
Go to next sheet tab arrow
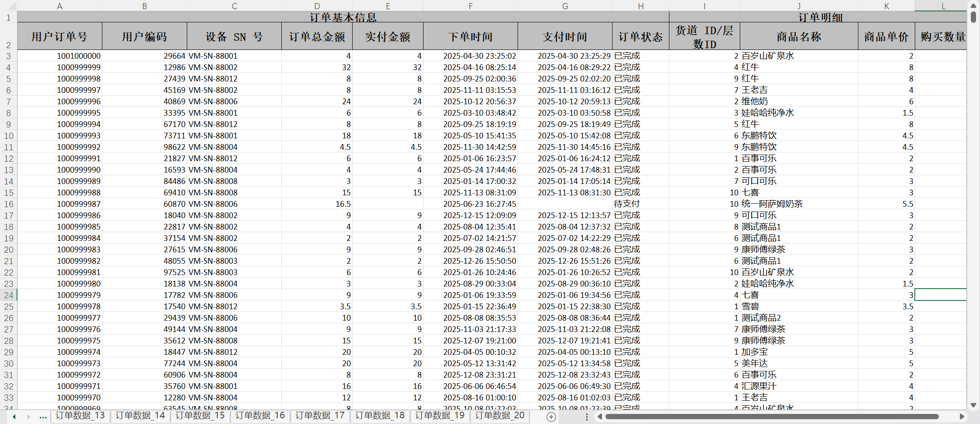[x=29, y=417]
